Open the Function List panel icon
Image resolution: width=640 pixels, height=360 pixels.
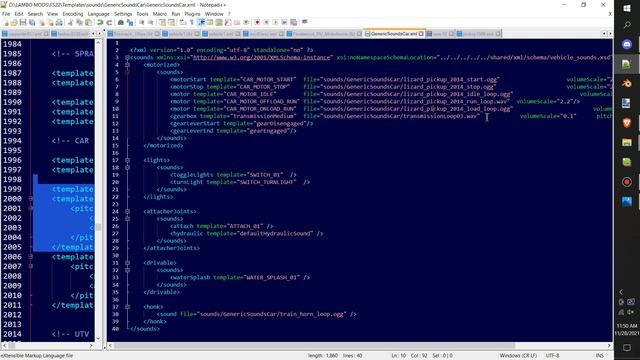[x=228, y=22]
